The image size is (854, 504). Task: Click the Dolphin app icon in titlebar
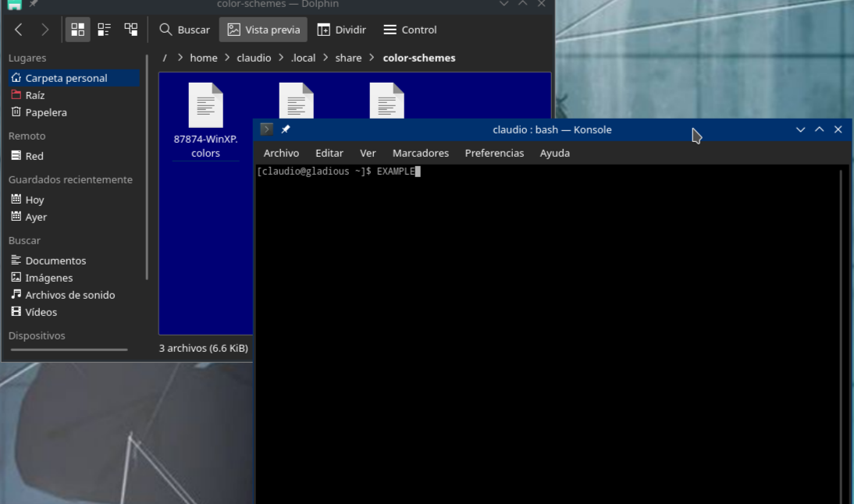click(x=15, y=5)
